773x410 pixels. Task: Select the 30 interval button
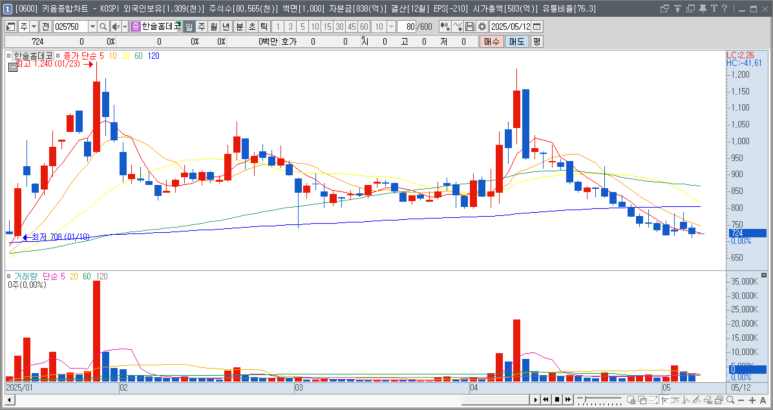[340, 27]
